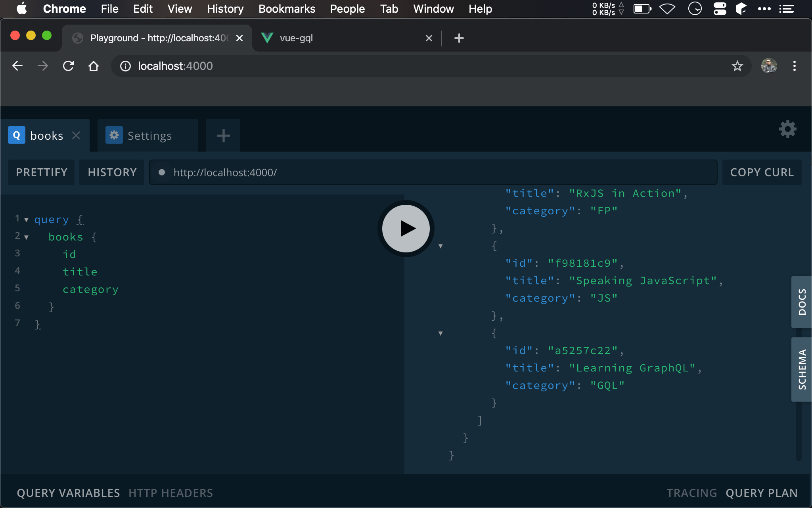812x508 pixels.
Task: Open the notification center list icon
Action: coord(786,9)
